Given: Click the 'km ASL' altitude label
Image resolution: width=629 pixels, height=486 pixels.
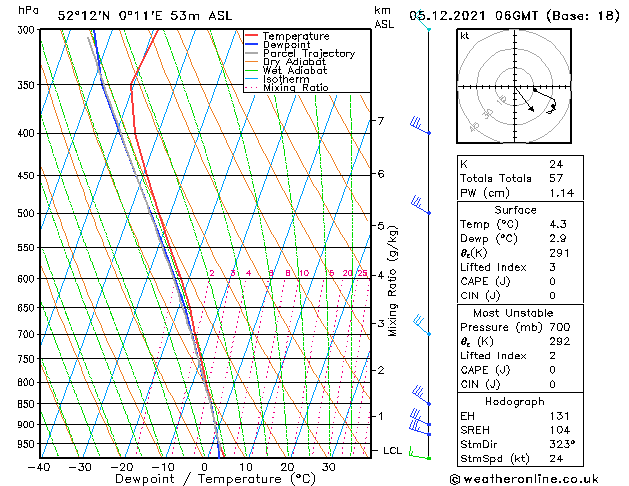Looking at the screenshot, I should coord(384,17).
